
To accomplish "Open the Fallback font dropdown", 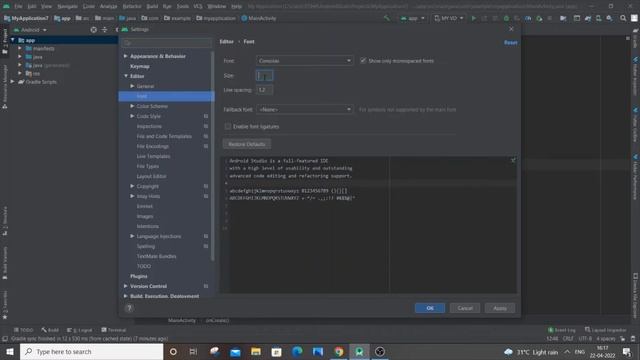I will [x=304, y=109].
